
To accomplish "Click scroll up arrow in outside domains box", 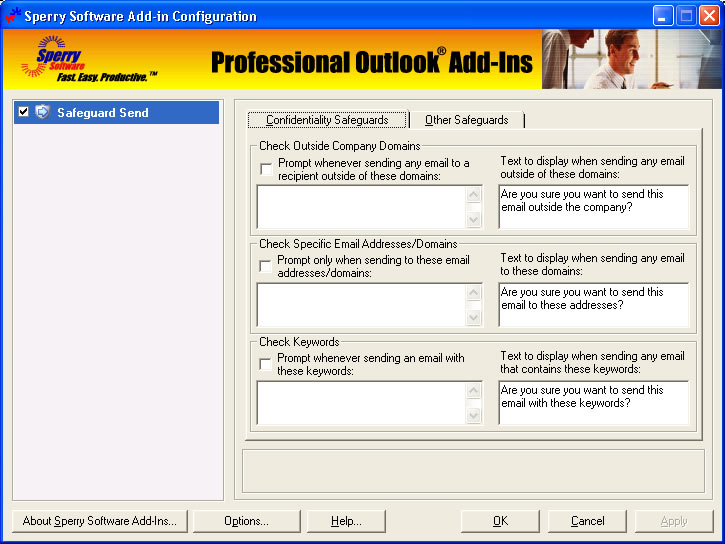I will click(473, 195).
